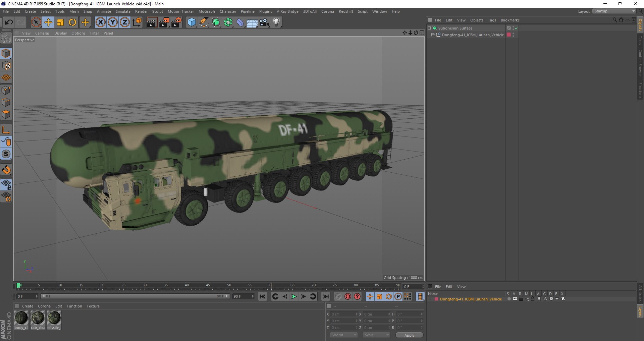Open the Tags menu in Objects manager
The height and width of the screenshot is (341, 644).
[492, 20]
